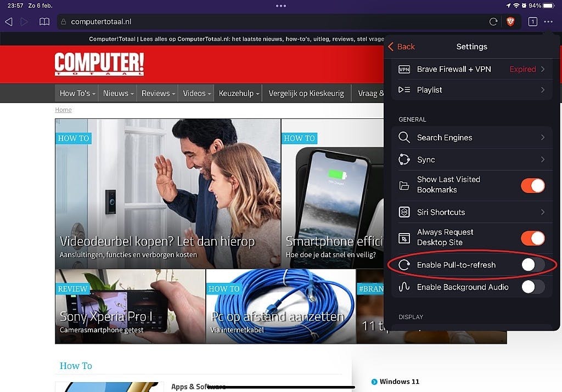
Task: Open Vergelijk op Kieskeurig menu item
Action: click(306, 93)
